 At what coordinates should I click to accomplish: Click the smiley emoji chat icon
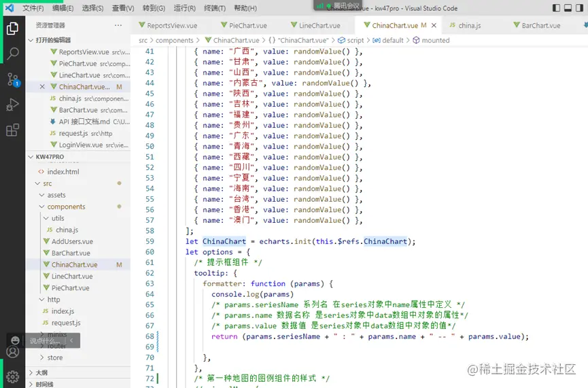pos(15,340)
